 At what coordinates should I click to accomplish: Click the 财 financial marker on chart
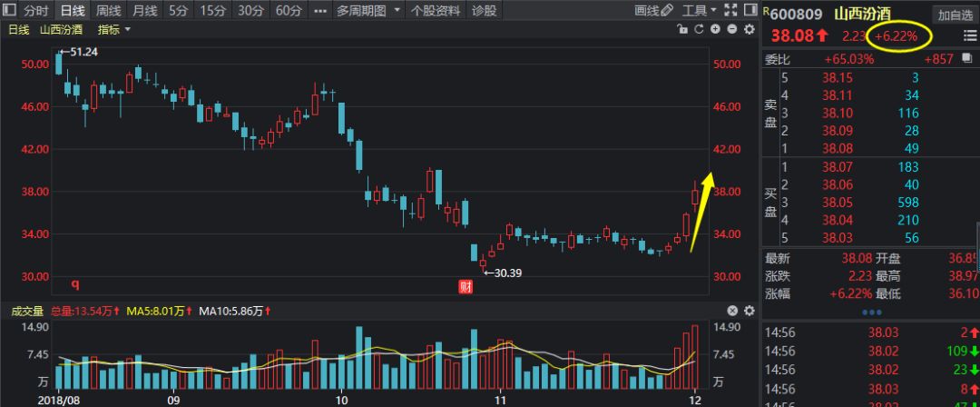pos(465,287)
